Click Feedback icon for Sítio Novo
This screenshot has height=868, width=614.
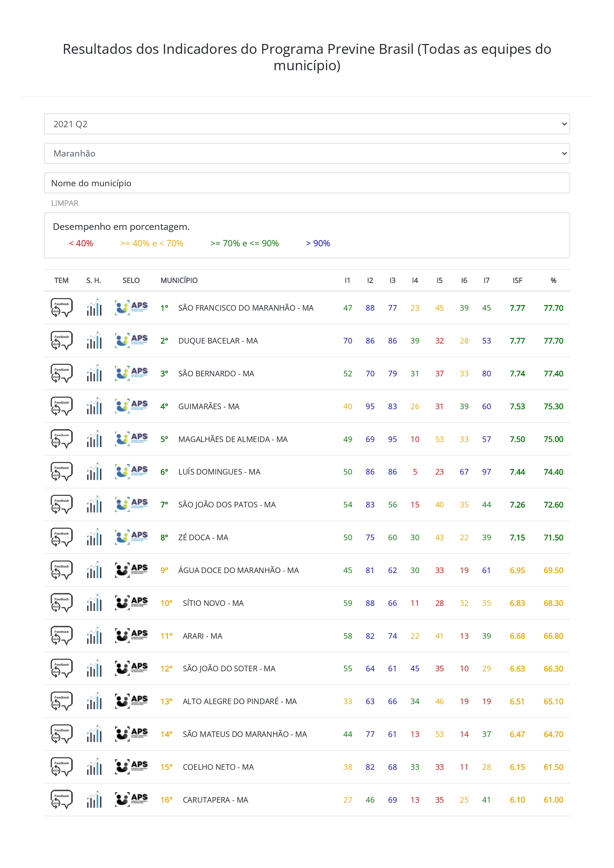pos(61,603)
